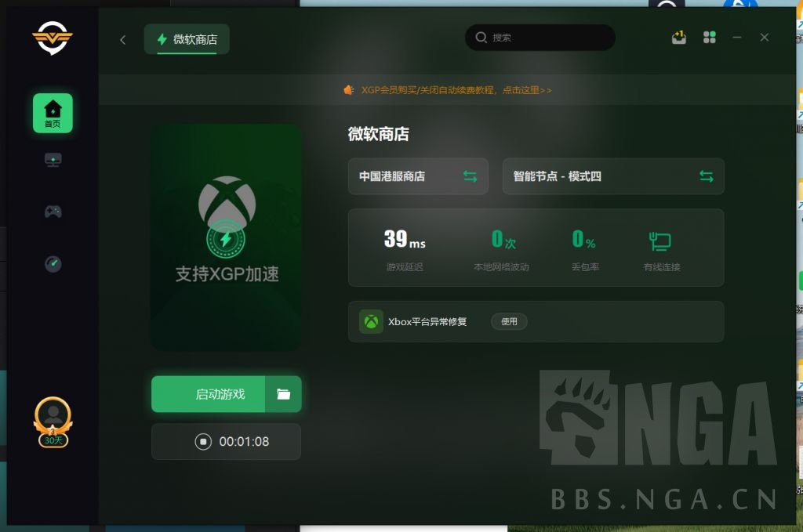The image size is (803, 532).
Task: Open the inbox message icon with +1 badge
Action: (x=679, y=37)
